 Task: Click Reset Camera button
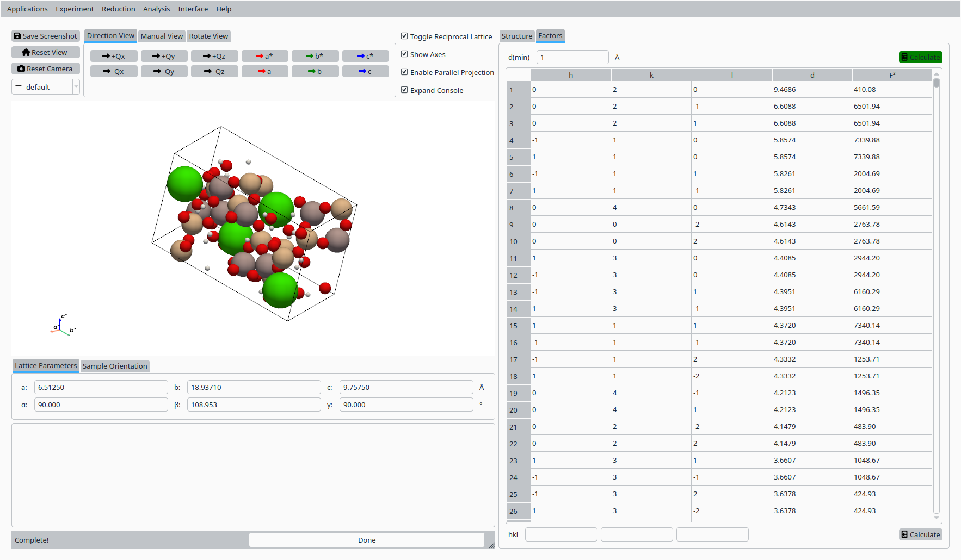46,69
